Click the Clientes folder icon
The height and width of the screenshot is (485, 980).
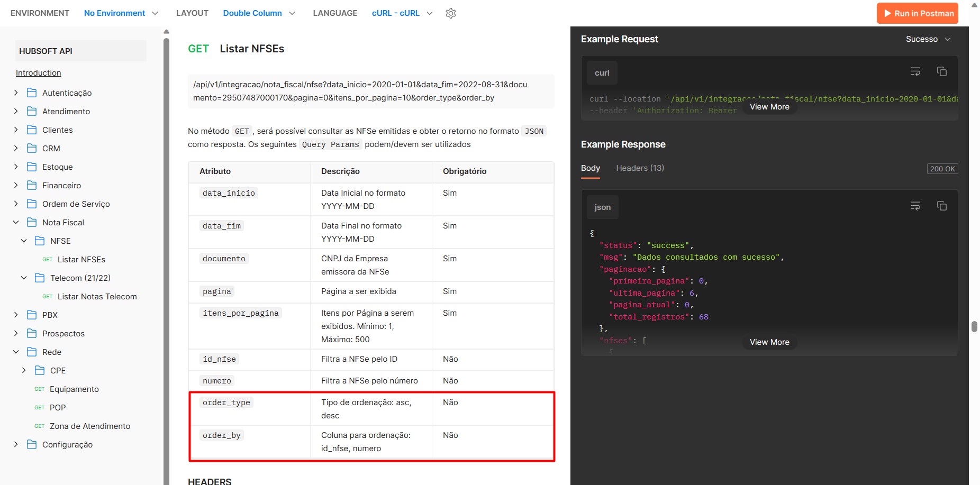click(x=32, y=130)
